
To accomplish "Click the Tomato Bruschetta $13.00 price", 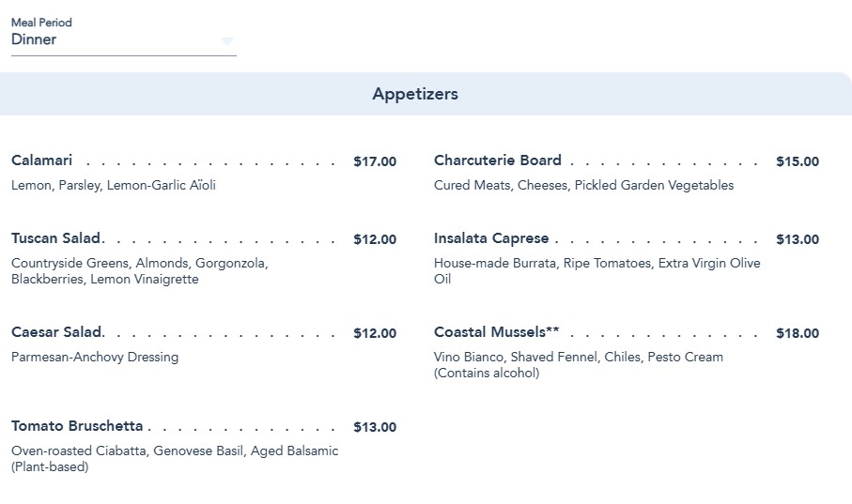I will tap(375, 427).
